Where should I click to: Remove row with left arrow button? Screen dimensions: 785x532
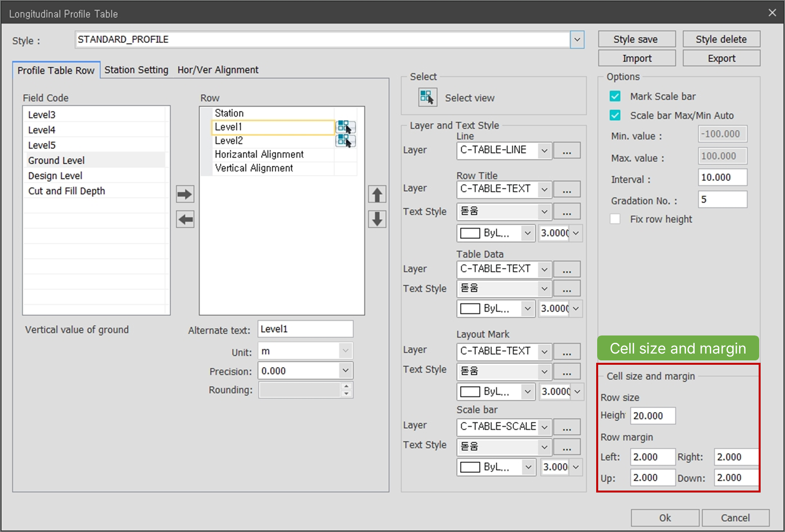coord(185,219)
